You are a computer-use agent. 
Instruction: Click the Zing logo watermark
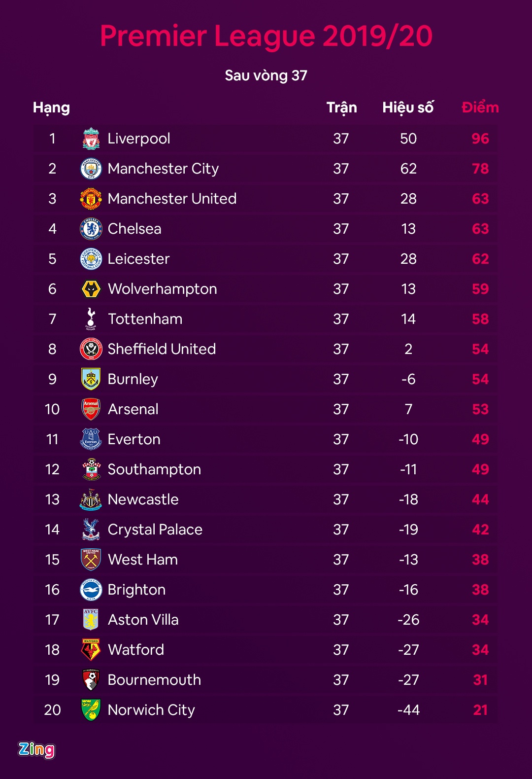click(36, 749)
